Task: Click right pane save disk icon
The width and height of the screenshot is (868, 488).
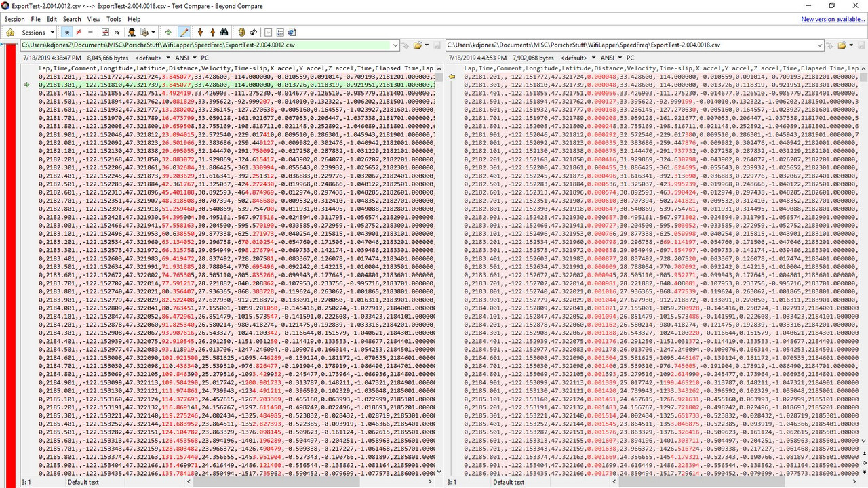Action: click(x=861, y=45)
